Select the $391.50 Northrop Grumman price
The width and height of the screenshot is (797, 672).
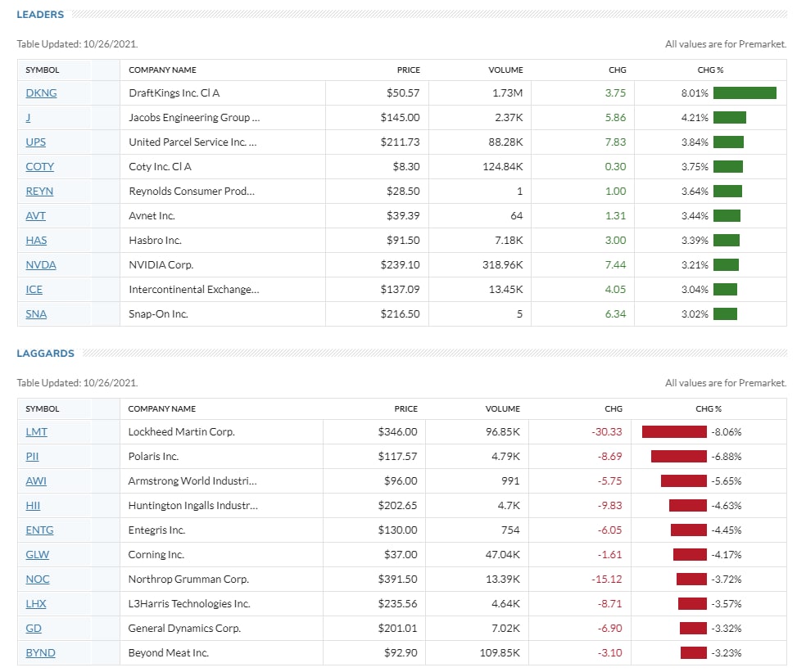pos(397,579)
